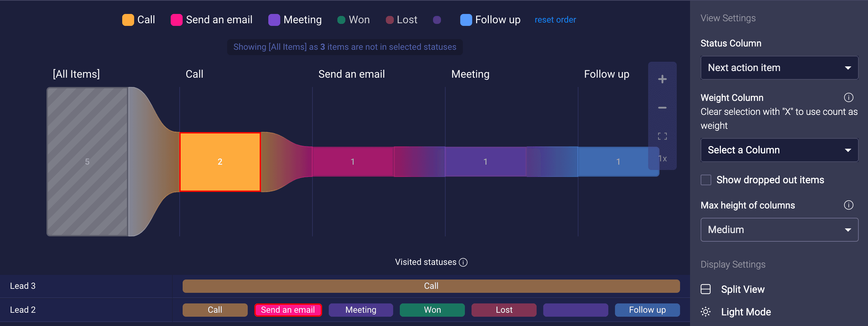
Task: Expand the Select a Column dropdown
Action: (779, 150)
